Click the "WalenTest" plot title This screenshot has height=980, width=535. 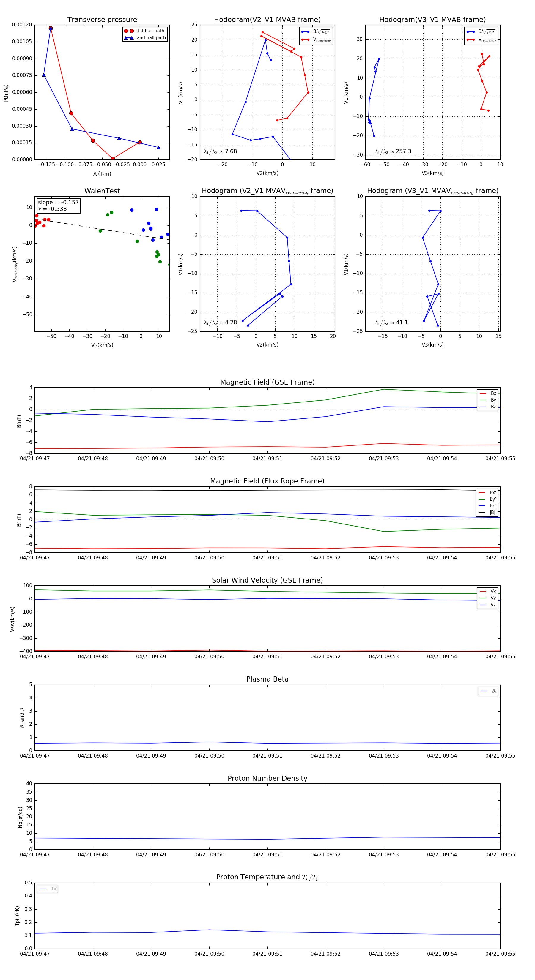point(102,191)
